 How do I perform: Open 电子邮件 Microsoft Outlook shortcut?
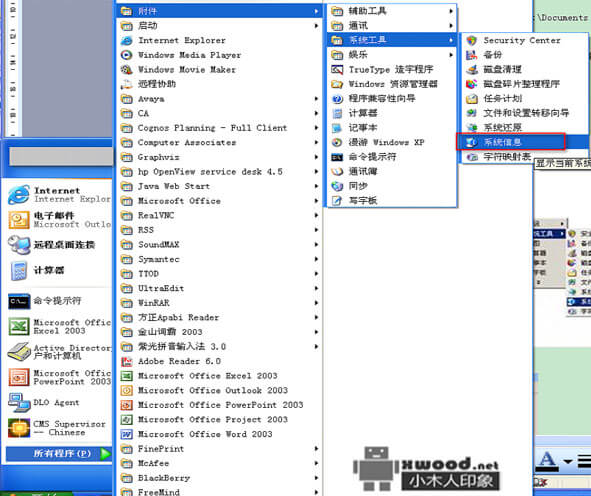[59, 220]
